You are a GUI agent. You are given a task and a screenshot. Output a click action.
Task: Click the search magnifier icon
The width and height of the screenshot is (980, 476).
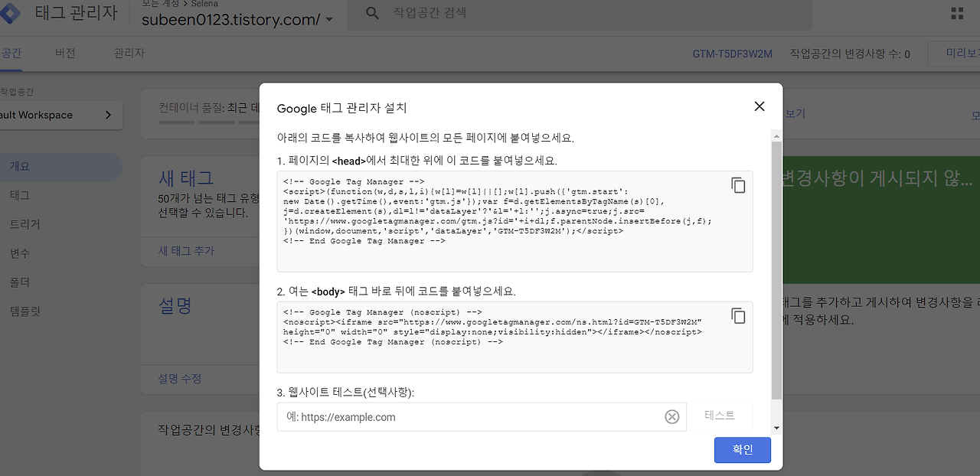click(372, 13)
